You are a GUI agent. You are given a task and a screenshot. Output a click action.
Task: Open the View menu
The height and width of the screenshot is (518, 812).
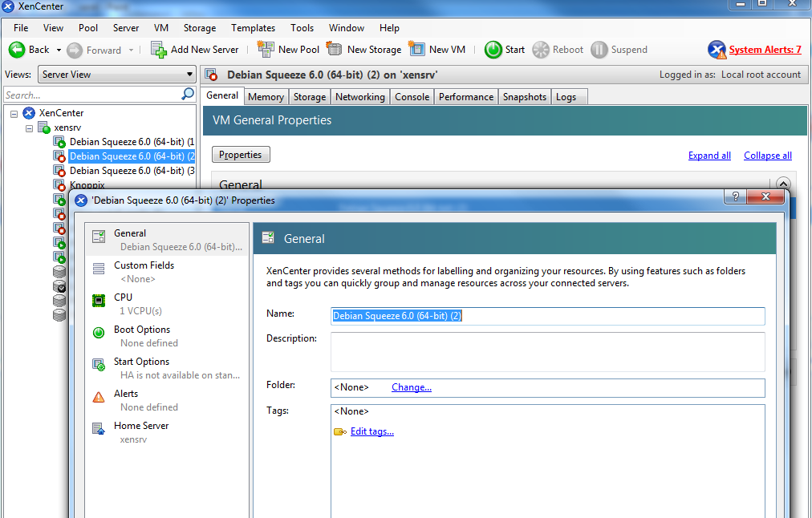coord(53,28)
